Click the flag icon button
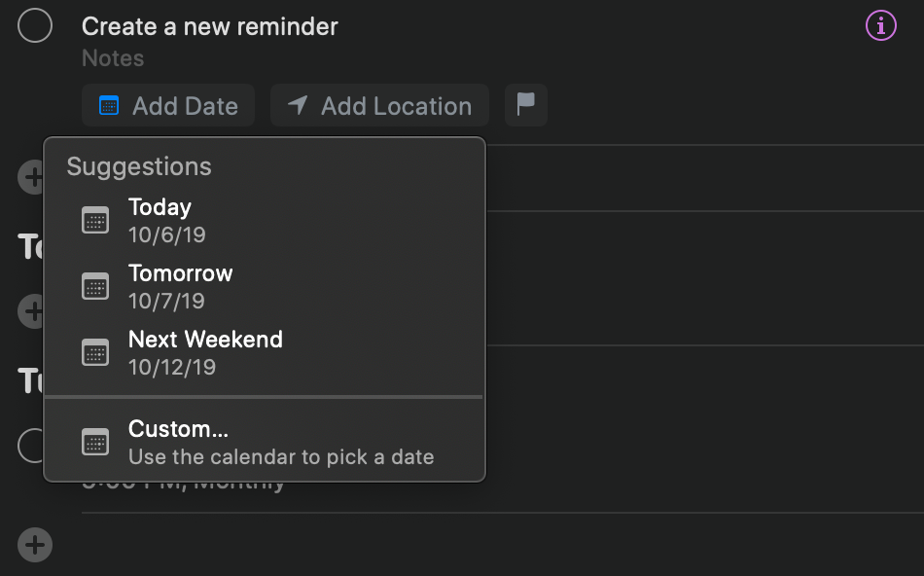Viewport: 924px width, 576px height. coord(526,105)
